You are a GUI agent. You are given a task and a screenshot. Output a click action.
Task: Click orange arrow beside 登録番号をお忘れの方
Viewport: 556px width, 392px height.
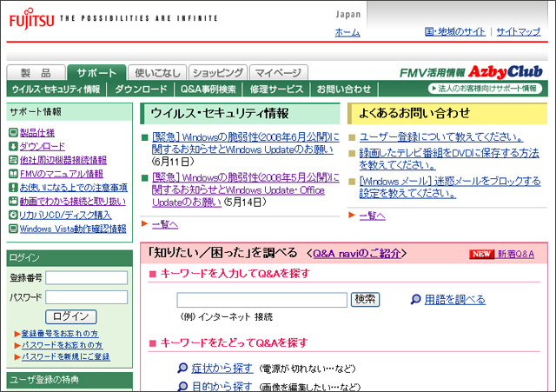pyautogui.click(x=17, y=334)
